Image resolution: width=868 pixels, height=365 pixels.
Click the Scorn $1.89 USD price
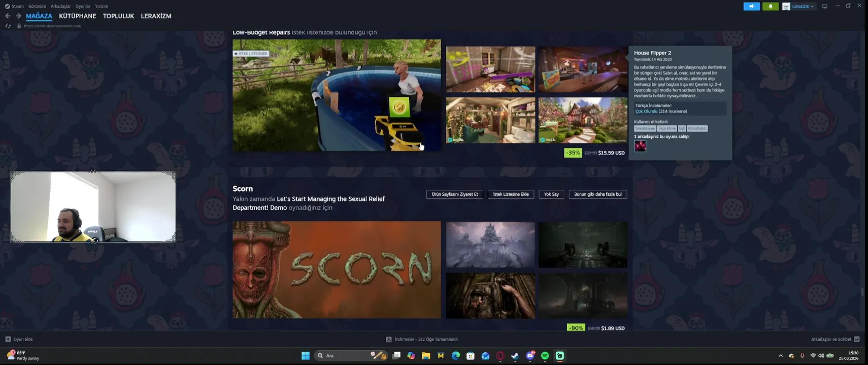(x=613, y=328)
